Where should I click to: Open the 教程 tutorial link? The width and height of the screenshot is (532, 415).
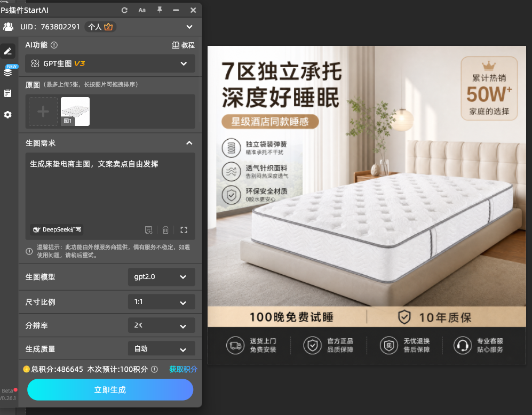pos(183,45)
